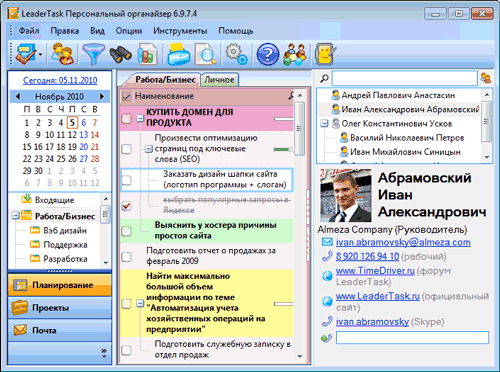Open the Вид menu

97,31
